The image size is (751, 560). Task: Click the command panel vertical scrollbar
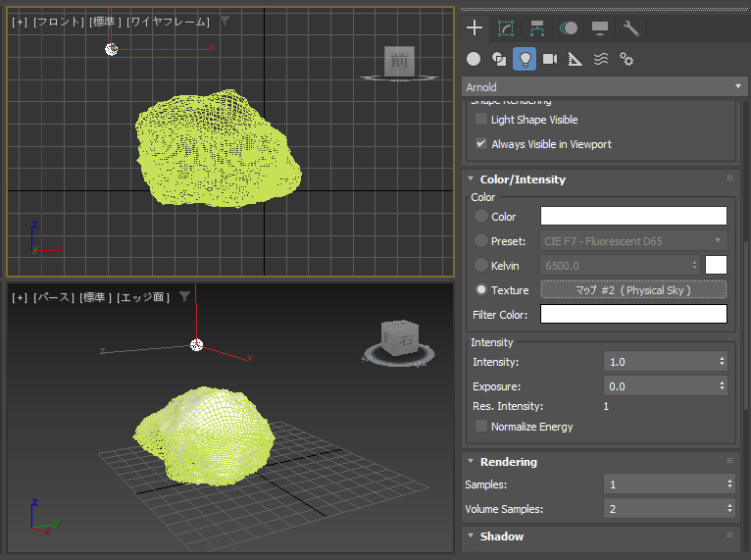746,326
